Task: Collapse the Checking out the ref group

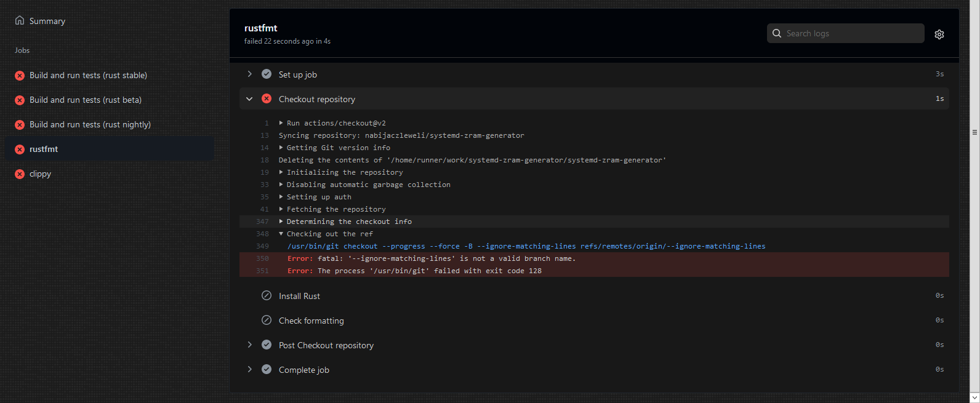Action: click(281, 234)
